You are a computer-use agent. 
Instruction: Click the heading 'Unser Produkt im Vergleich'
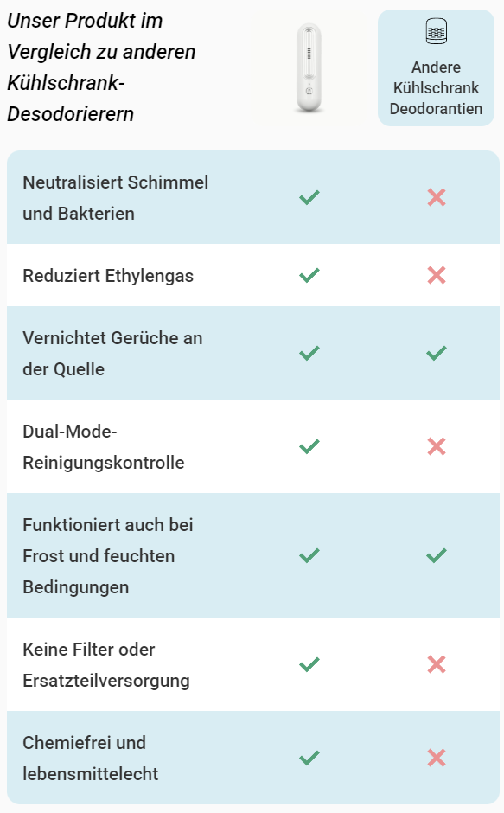pyautogui.click(x=102, y=67)
